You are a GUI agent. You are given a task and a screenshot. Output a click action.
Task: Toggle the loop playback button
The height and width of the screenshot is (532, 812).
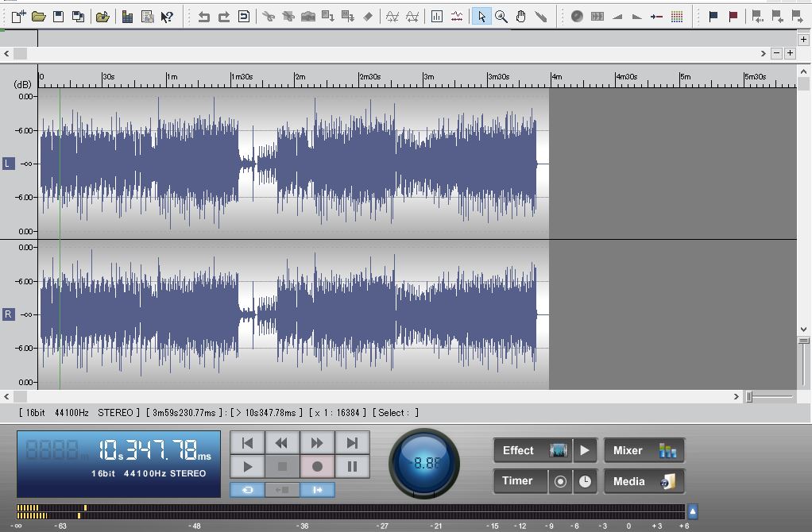247,490
